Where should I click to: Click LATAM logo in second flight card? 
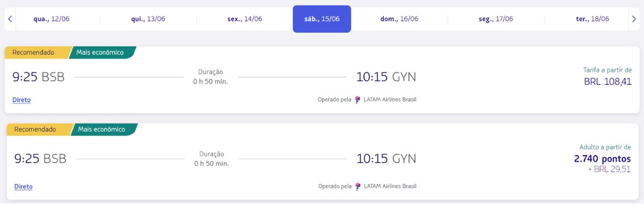358,186
